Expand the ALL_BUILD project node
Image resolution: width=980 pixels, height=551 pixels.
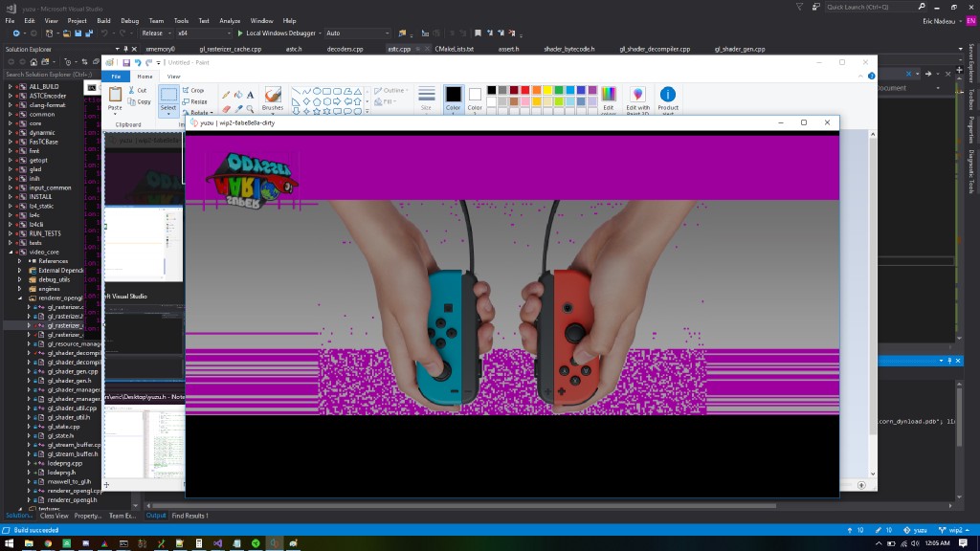pyautogui.click(x=11, y=86)
